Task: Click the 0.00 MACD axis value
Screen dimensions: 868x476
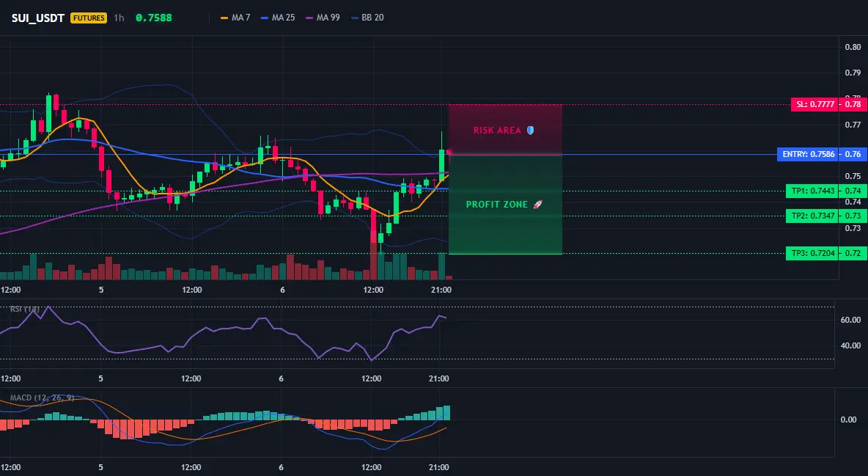Action: click(x=849, y=420)
